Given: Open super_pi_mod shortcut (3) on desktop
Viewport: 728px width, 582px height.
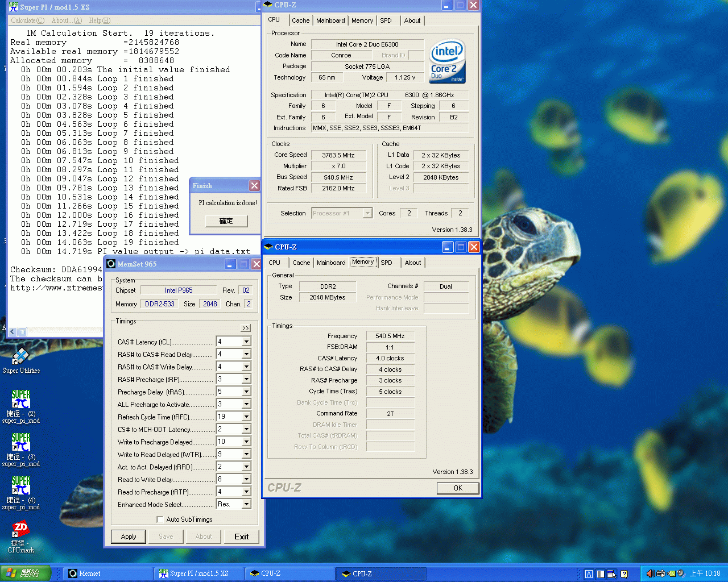Looking at the screenshot, I should pyautogui.click(x=21, y=450).
